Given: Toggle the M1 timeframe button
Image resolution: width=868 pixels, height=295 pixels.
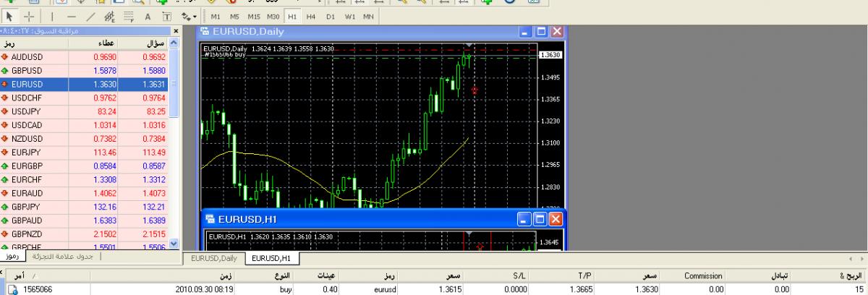Looking at the screenshot, I should coord(216,15).
